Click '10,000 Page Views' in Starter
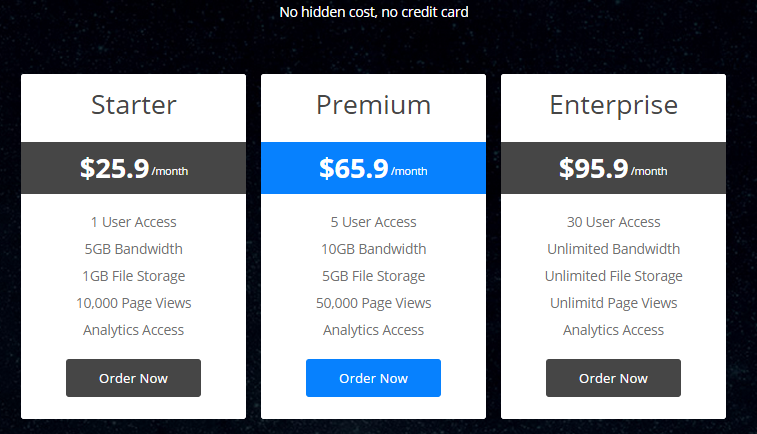 click(134, 303)
